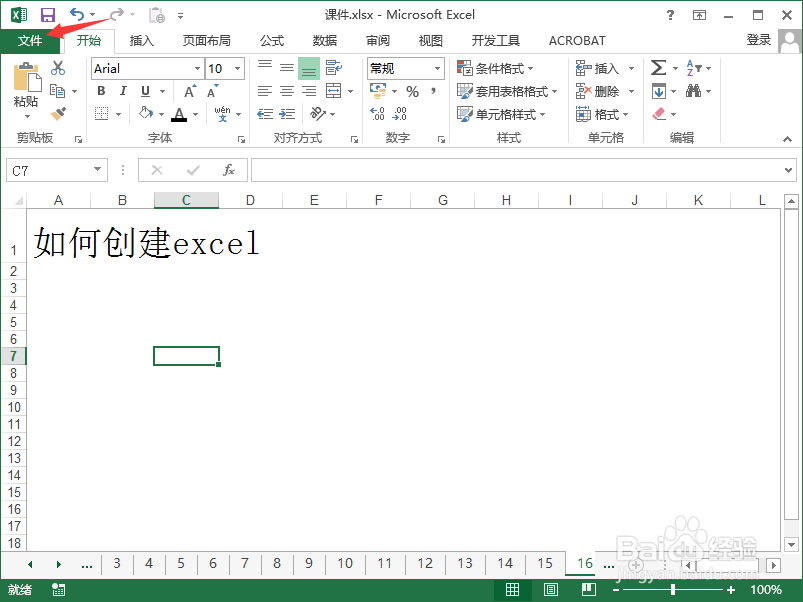The image size is (803, 602).
Task: Open the font color A dropdown arrow
Action: pos(196,114)
